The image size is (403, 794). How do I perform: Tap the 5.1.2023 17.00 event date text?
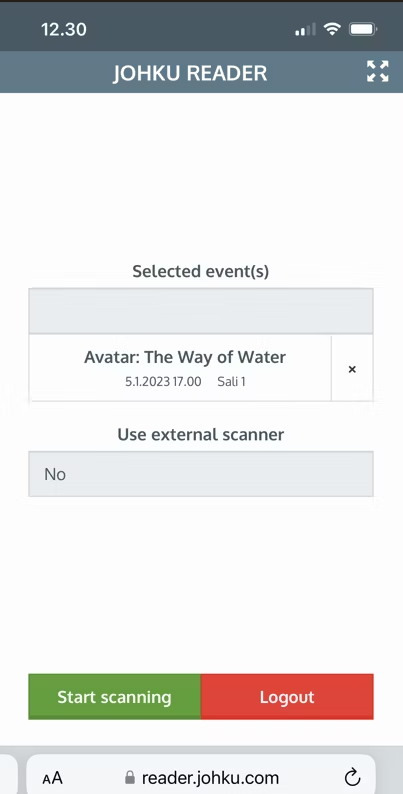pos(163,382)
